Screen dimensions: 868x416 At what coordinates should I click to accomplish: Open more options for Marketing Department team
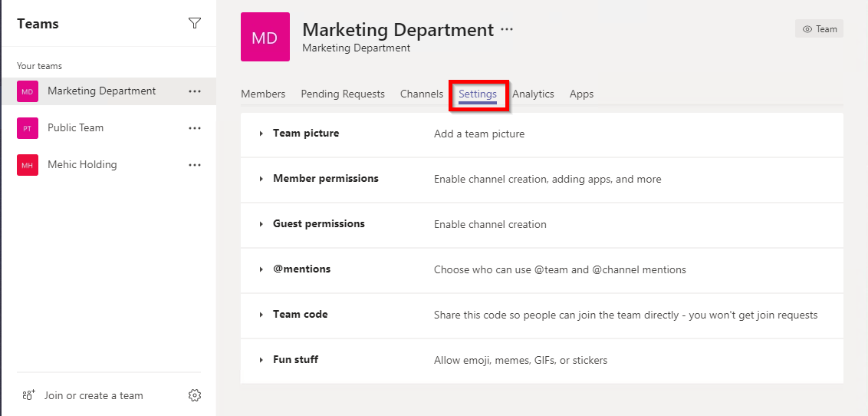pos(195,91)
